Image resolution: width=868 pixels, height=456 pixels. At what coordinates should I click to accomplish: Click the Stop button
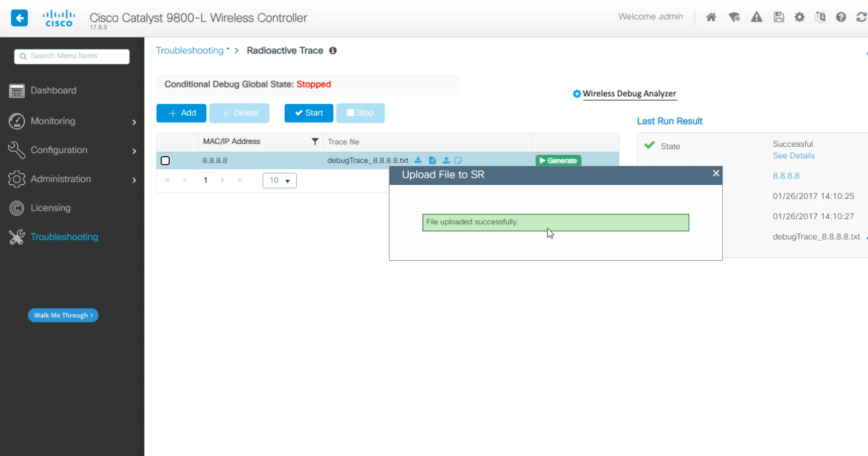coord(360,113)
